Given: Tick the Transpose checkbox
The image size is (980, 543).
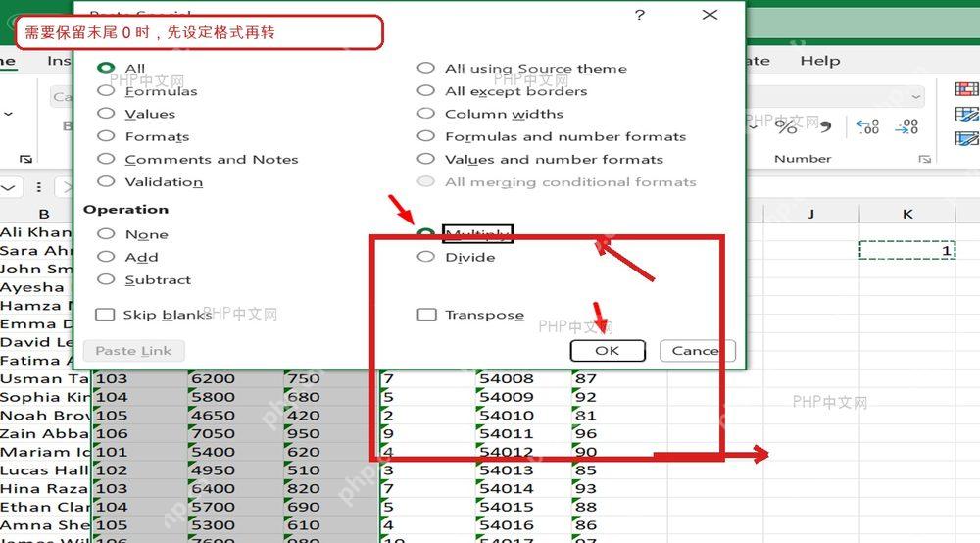Looking at the screenshot, I should [427, 315].
